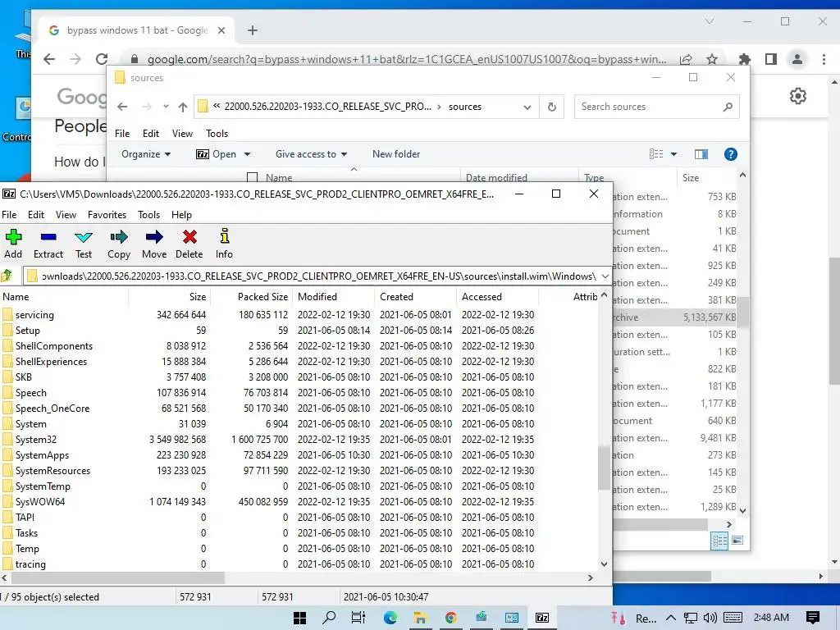840x630 pixels.
Task: Click Chrome back navigation arrow
Action: pos(49,59)
